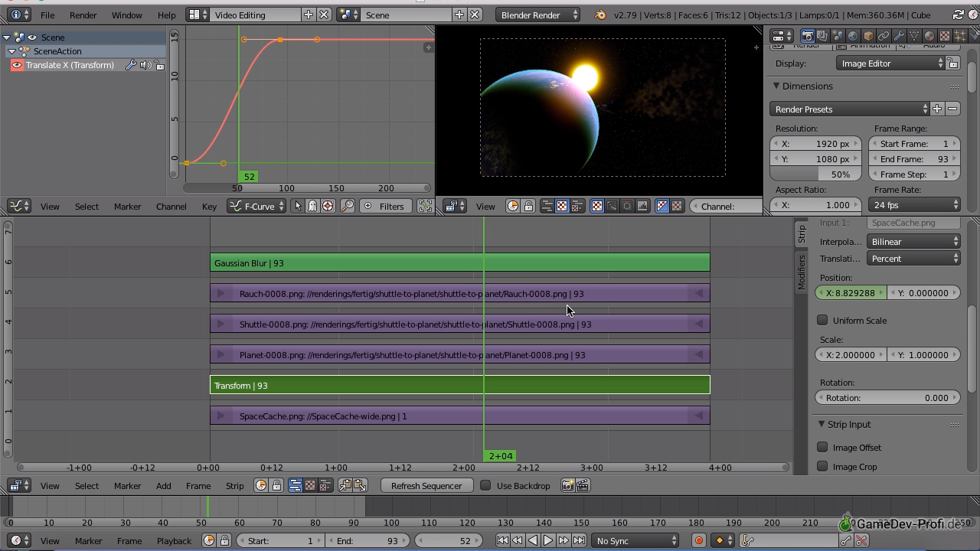Switch to the vertical Modifiers tab
The height and width of the screenshot is (551, 980).
coord(802,272)
